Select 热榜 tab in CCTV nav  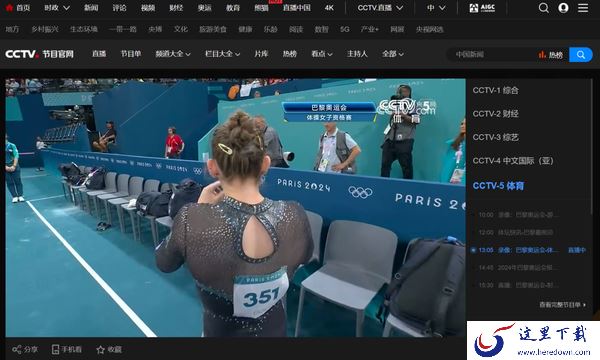pyautogui.click(x=290, y=54)
